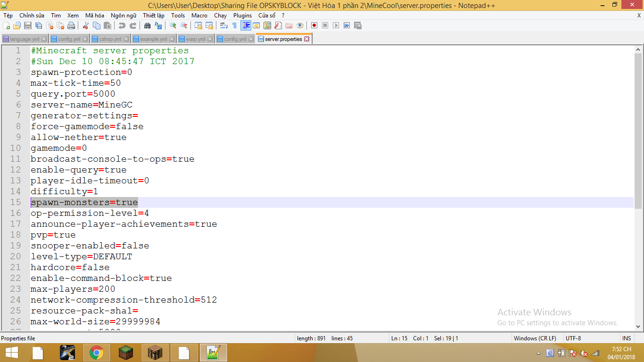This screenshot has height=362, width=644.
Task: Click the Save All toolbar icon
Action: coord(39,25)
